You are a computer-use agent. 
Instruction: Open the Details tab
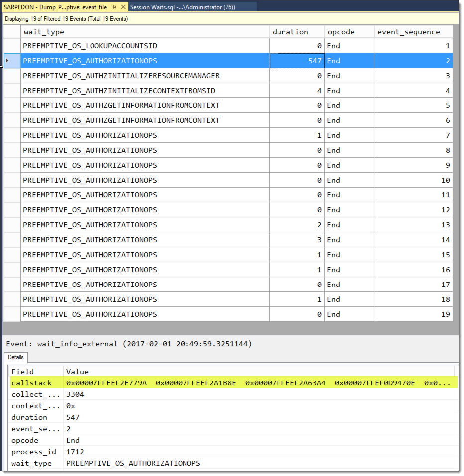(16, 357)
